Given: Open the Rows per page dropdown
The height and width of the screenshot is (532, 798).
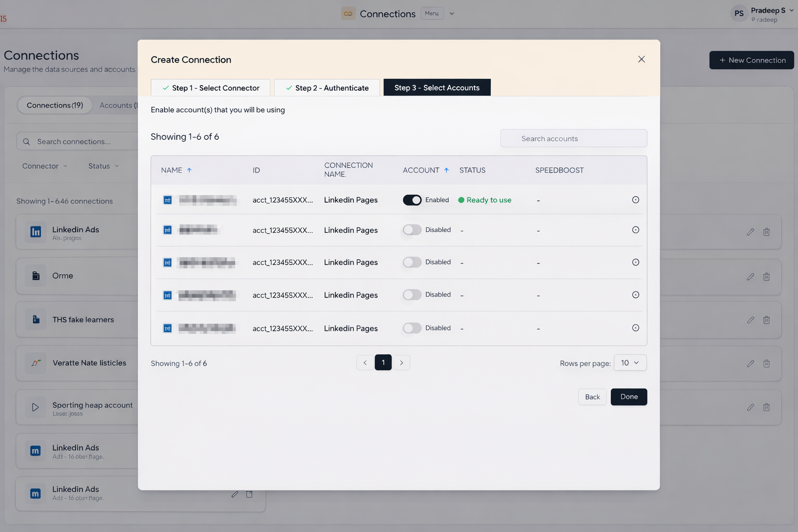Looking at the screenshot, I should pyautogui.click(x=630, y=363).
